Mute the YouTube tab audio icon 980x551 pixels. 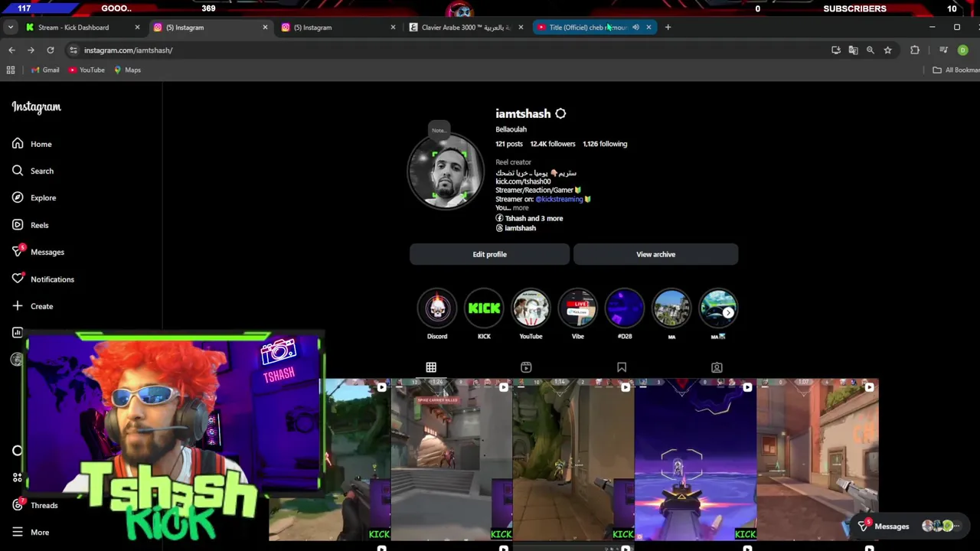635,28
